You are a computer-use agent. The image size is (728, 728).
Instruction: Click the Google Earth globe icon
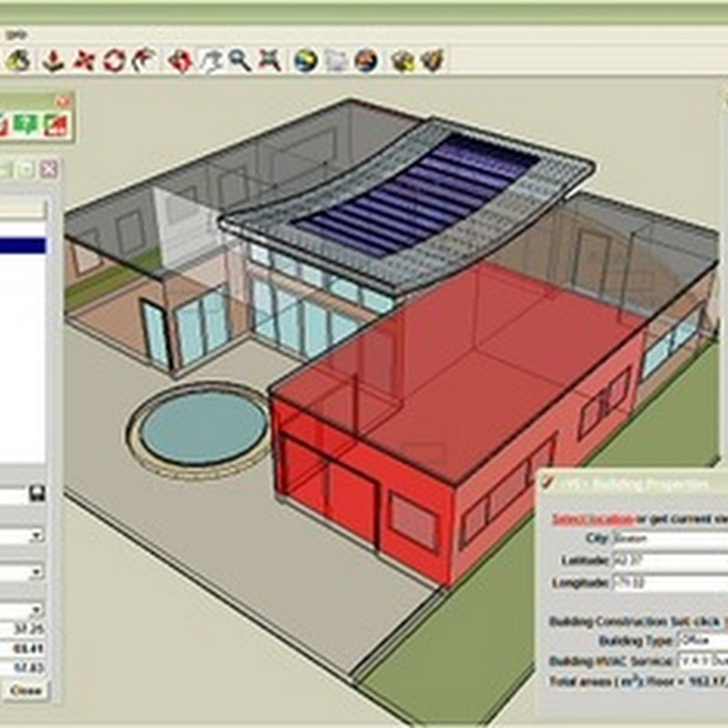click(x=306, y=60)
